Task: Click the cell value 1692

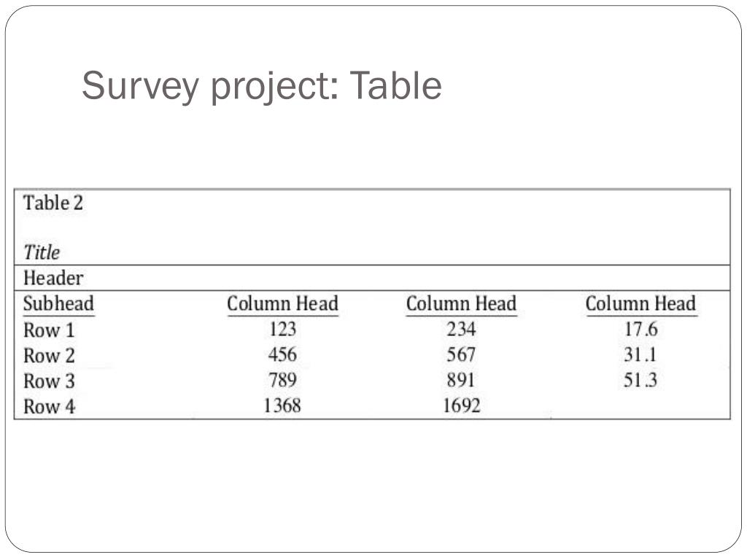Action: tap(462, 405)
